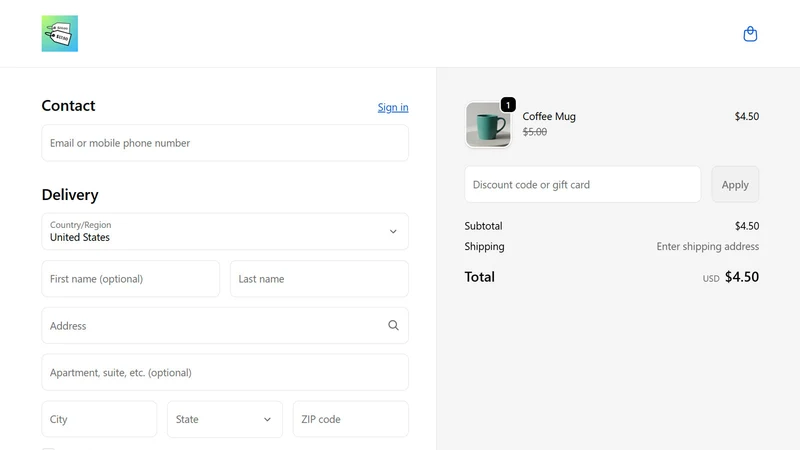Focus the Apartment, suite, etc. field
This screenshot has height=450, width=800.
(x=225, y=372)
